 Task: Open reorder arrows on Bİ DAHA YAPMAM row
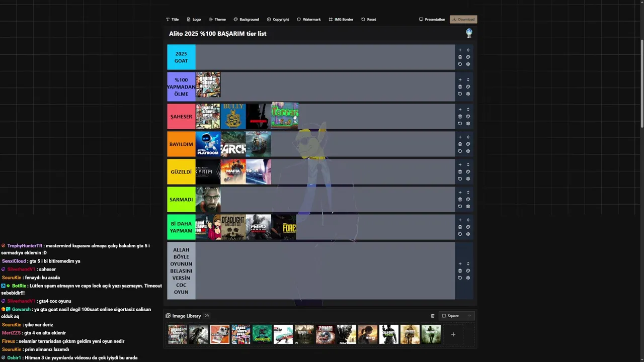(468, 220)
